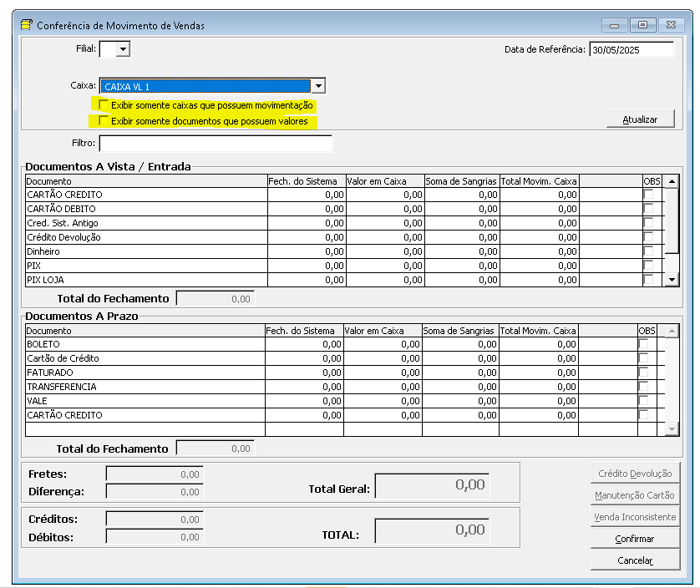Click the minimize window button

(x=615, y=25)
